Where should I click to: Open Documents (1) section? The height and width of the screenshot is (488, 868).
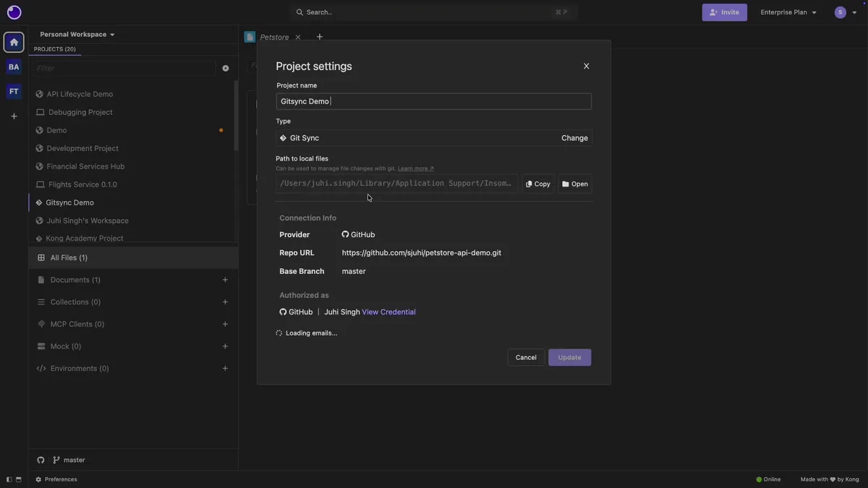(75, 280)
